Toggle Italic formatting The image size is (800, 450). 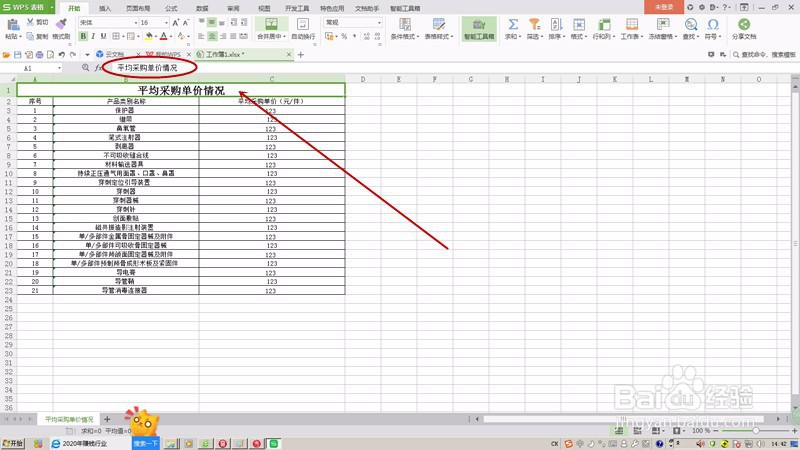[x=93, y=36]
